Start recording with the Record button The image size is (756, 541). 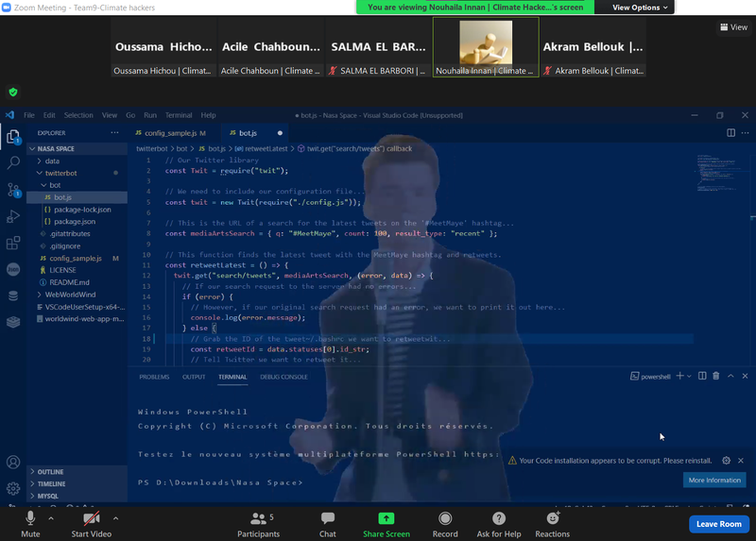[445, 524]
